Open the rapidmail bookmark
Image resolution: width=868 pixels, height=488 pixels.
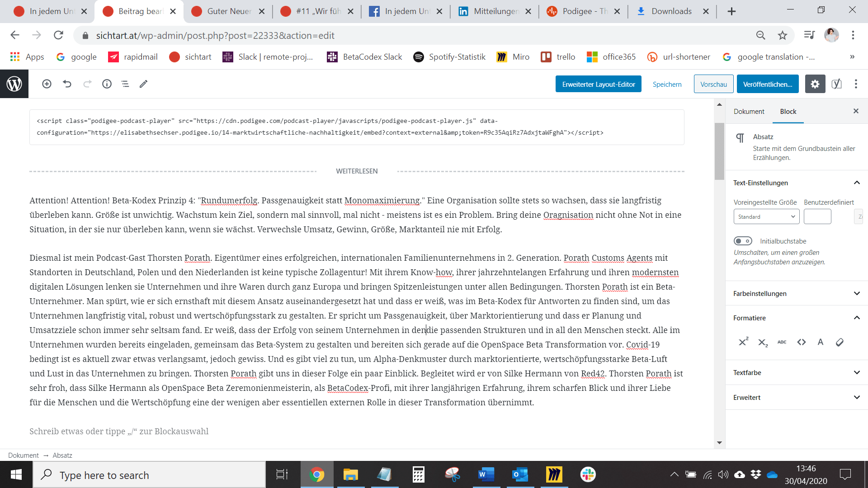click(133, 56)
